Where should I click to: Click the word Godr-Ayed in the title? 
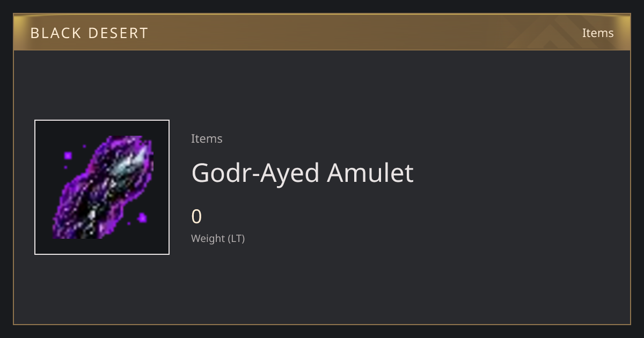click(x=256, y=174)
